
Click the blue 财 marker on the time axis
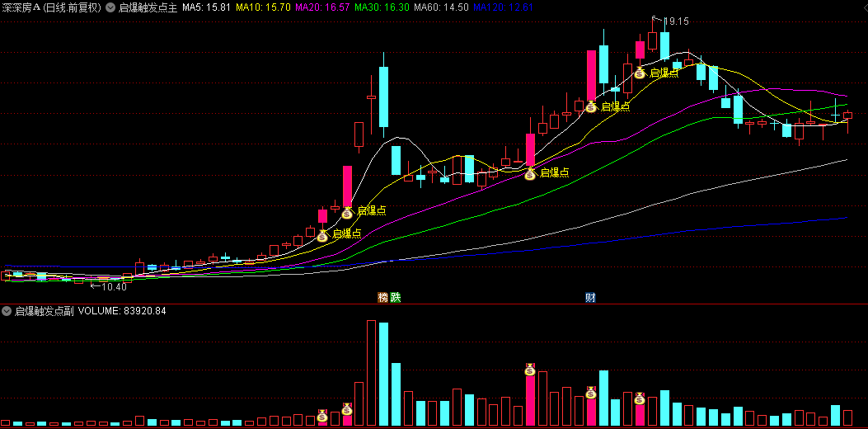point(591,298)
